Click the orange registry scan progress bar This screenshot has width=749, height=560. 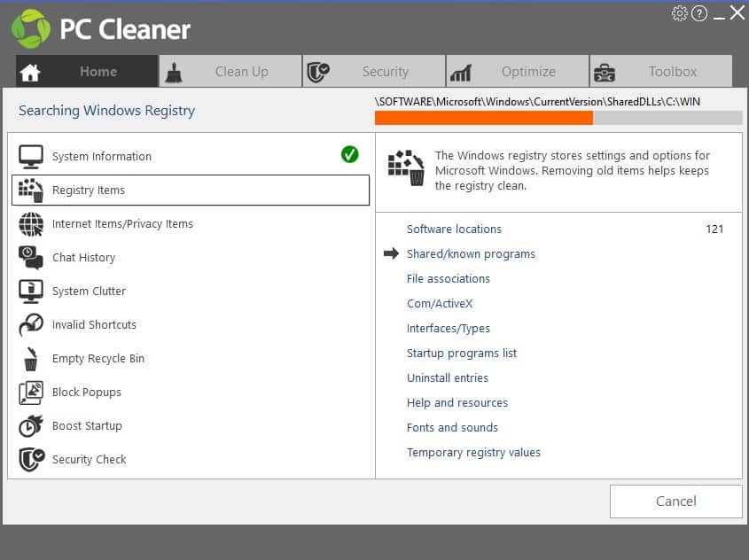coord(484,117)
